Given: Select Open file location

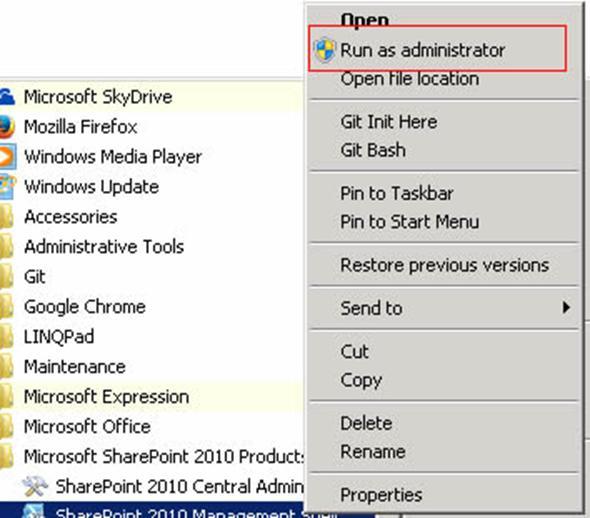Looking at the screenshot, I should point(410,79).
